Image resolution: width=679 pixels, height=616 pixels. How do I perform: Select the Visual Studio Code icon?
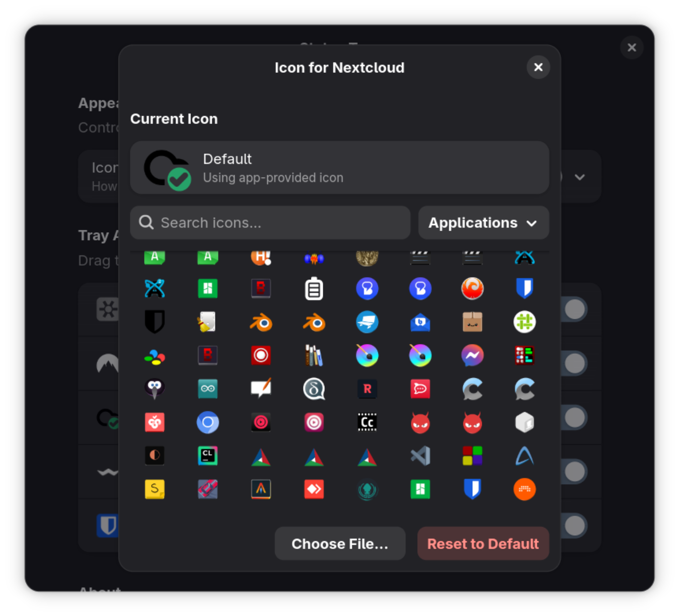point(420,456)
